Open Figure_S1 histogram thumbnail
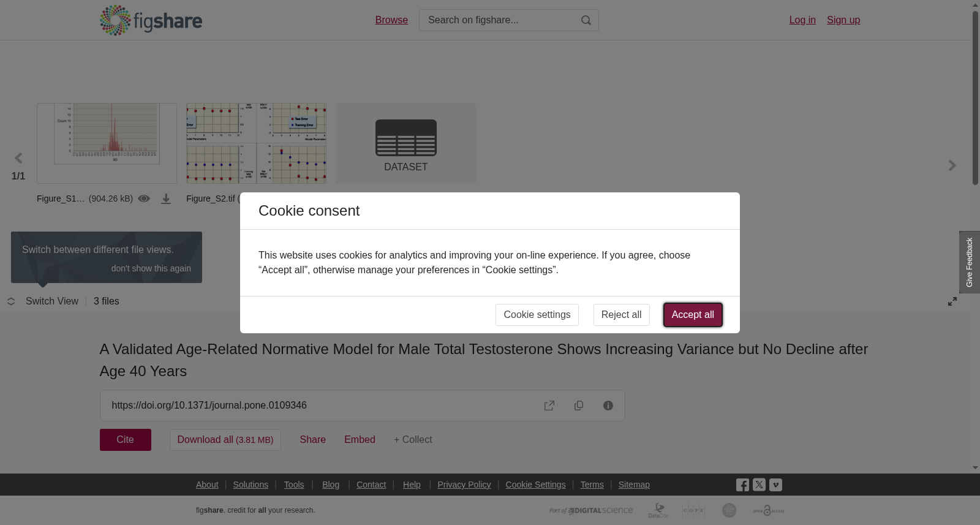This screenshot has height=525, width=980. click(107, 143)
